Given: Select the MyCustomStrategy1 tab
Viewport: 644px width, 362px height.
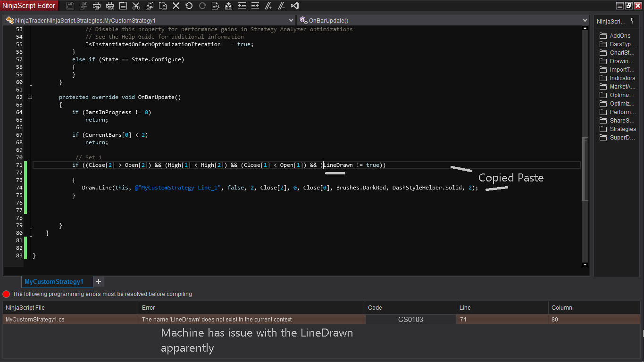Looking at the screenshot, I should pos(54,281).
